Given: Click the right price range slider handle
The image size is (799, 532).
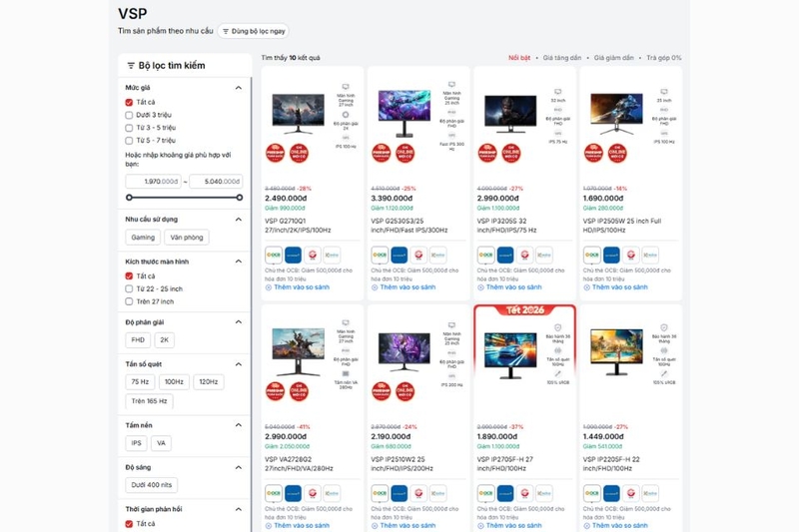Looking at the screenshot, I should point(240,198).
